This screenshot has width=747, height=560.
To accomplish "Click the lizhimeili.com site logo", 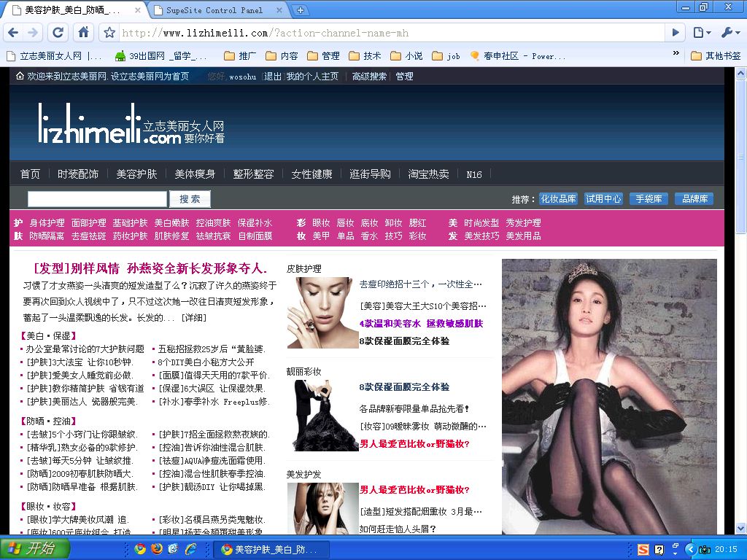I will tap(131, 124).
